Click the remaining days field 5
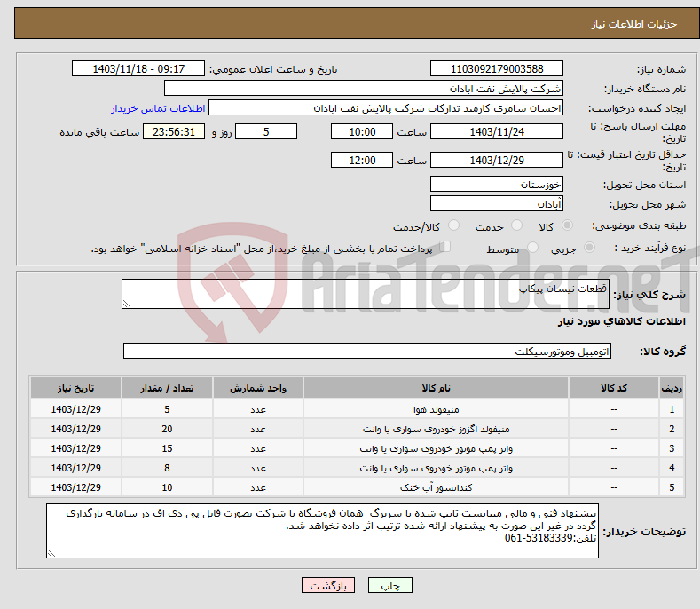Screen dimensions: 700x609 point(266,131)
